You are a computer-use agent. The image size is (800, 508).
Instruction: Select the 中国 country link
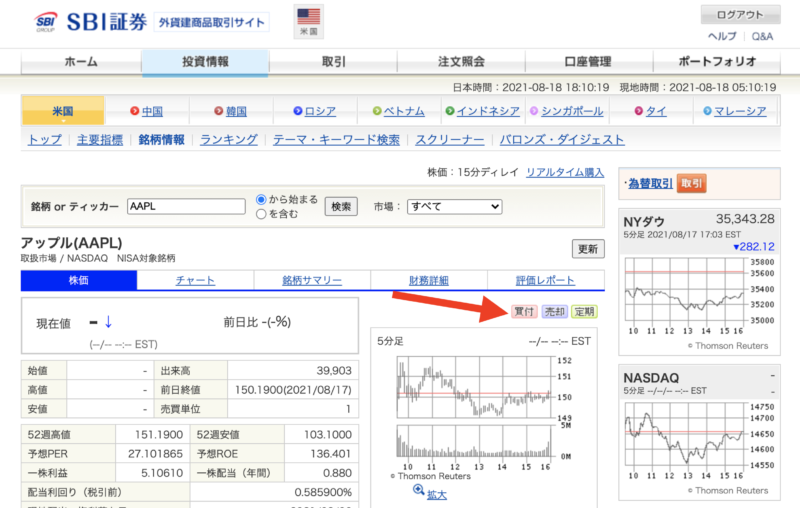(152, 111)
